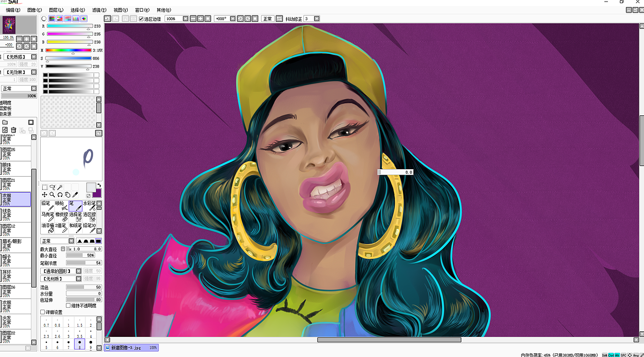644x357 pixels.
Task: Click the purple background color swatch
Action: click(x=98, y=194)
